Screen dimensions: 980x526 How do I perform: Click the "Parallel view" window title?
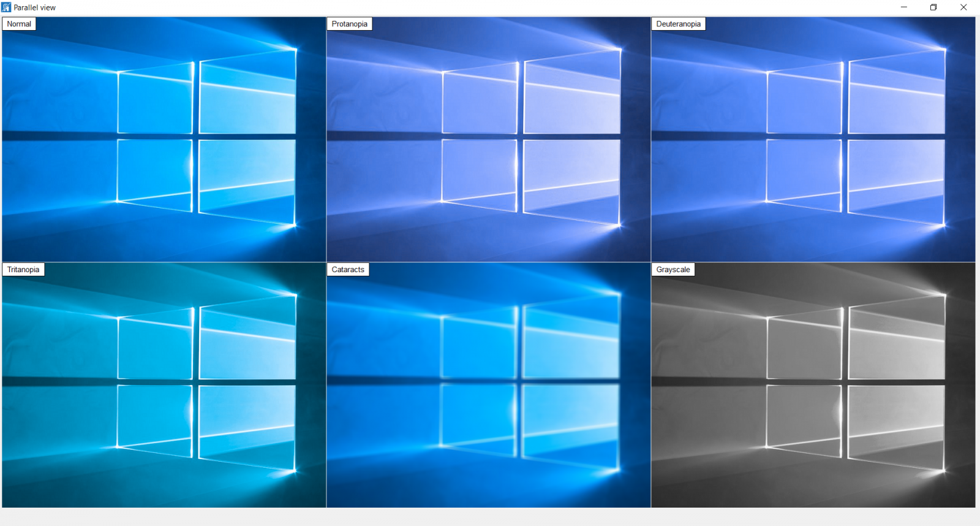click(x=34, y=8)
